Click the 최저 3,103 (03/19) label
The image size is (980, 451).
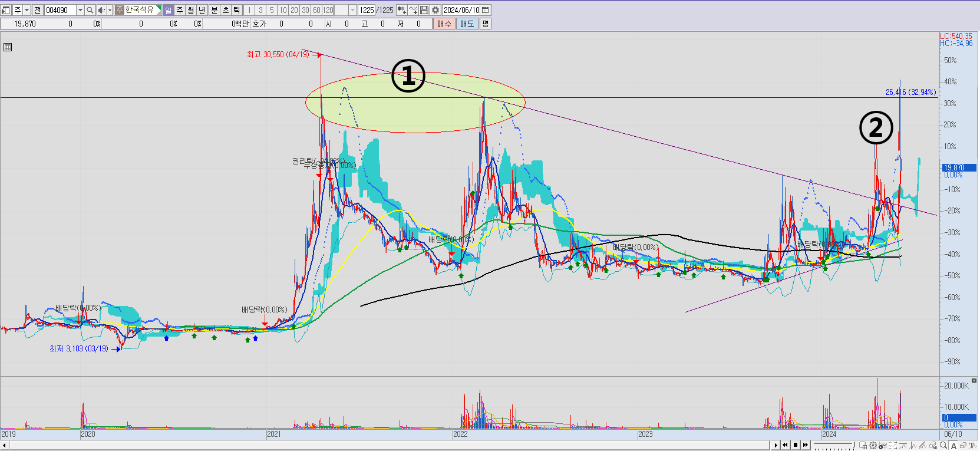(x=79, y=348)
